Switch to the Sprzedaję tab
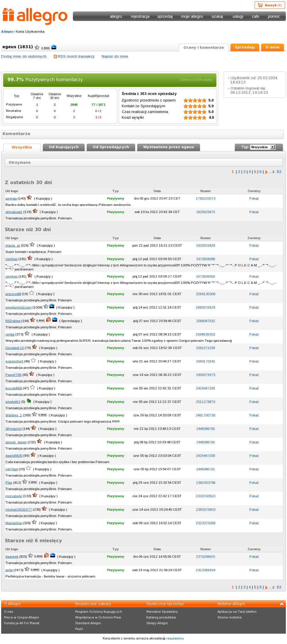287x644 pixels. (245, 47)
